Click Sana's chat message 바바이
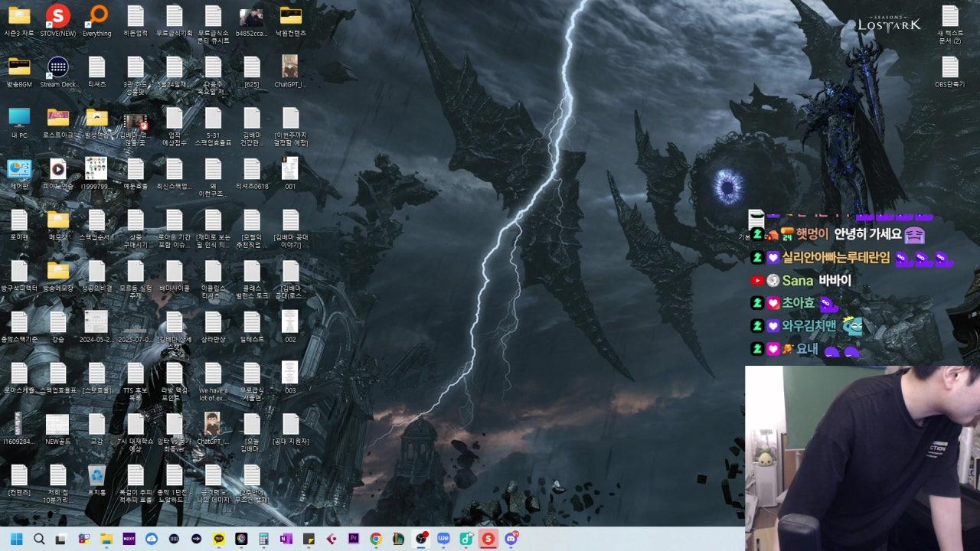 coord(835,281)
